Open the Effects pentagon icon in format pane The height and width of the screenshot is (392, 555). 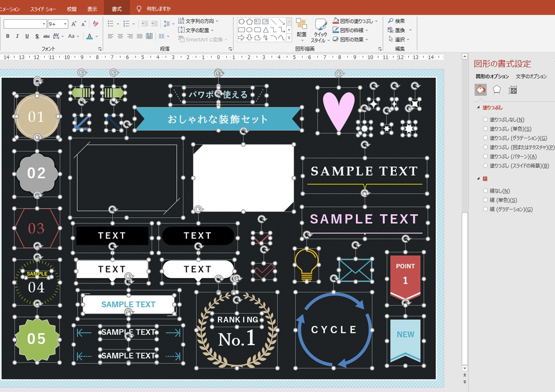point(497,90)
